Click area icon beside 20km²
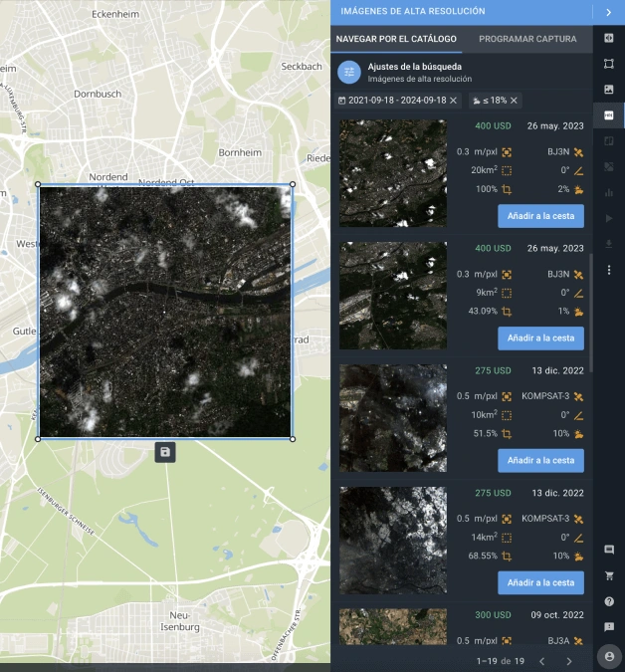Screen dimensions: 625x672 point(507,170)
